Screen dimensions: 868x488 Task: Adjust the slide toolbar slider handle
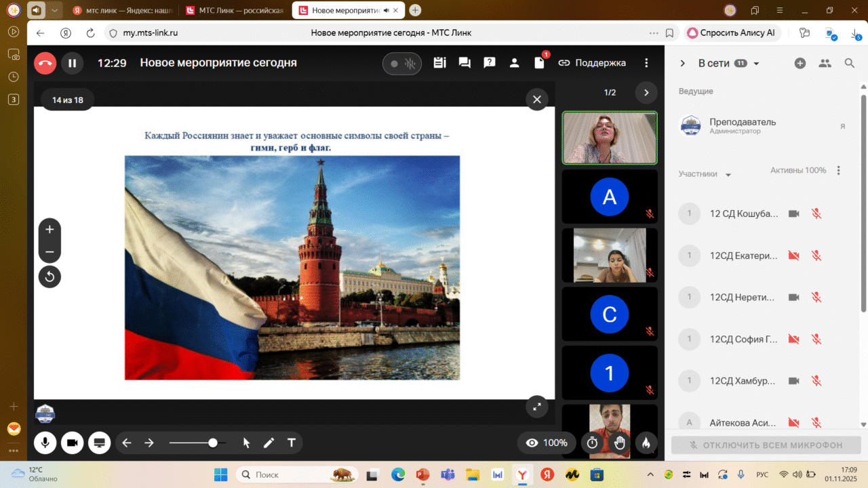(213, 443)
